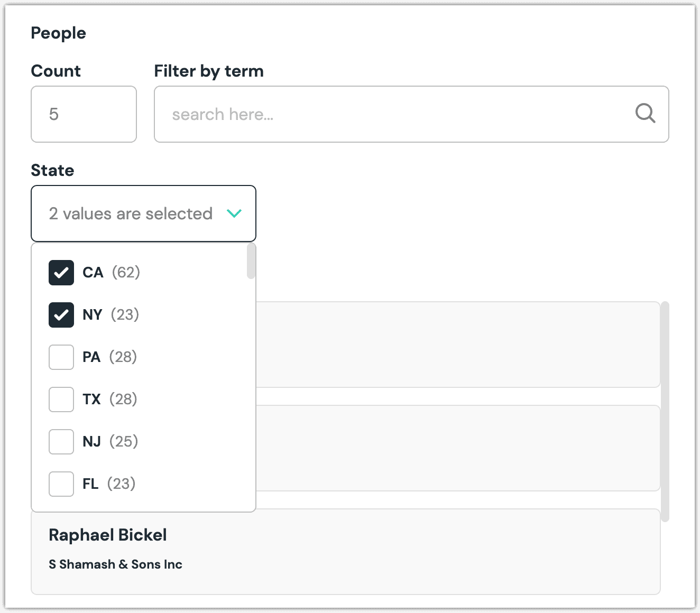Click the state list dropdown scrollbar thumb
The width and height of the screenshot is (700, 613).
251,261
